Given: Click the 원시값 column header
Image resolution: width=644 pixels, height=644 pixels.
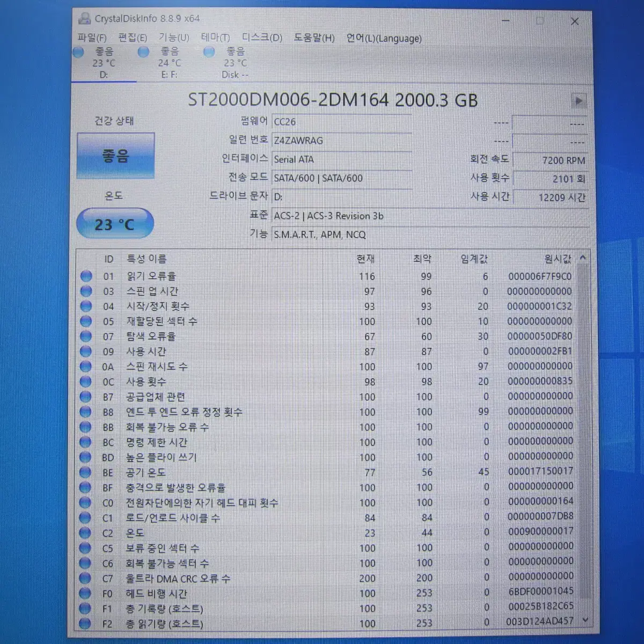Looking at the screenshot, I should click(x=558, y=259).
